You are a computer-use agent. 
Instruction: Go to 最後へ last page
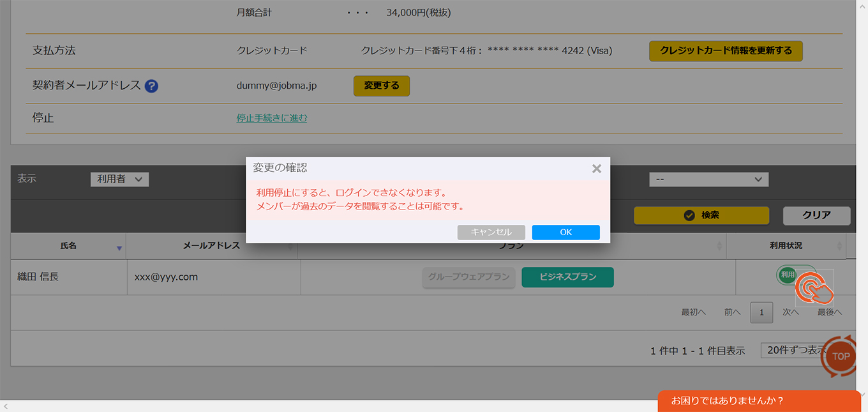(830, 312)
